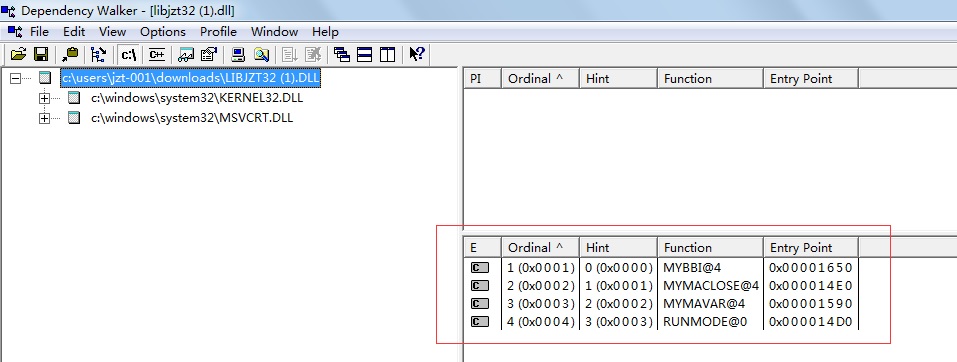Open the Options menu
The width and height of the screenshot is (957, 362).
[163, 32]
